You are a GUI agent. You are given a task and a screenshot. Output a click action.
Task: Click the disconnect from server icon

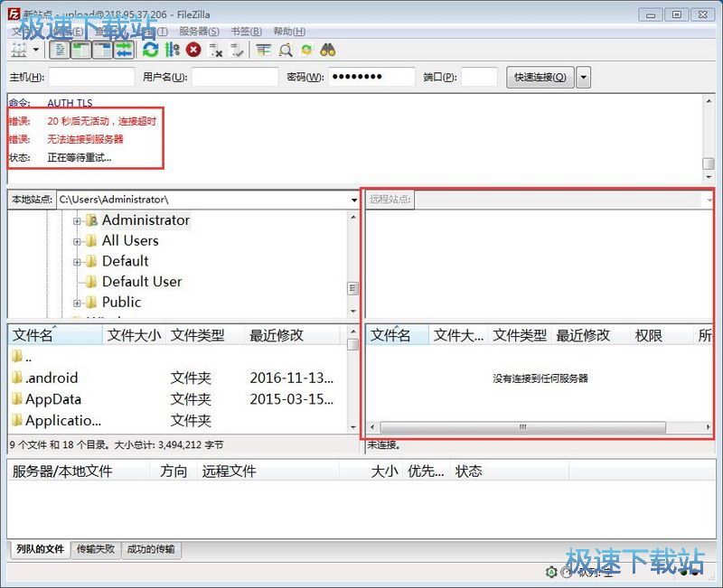point(215,50)
